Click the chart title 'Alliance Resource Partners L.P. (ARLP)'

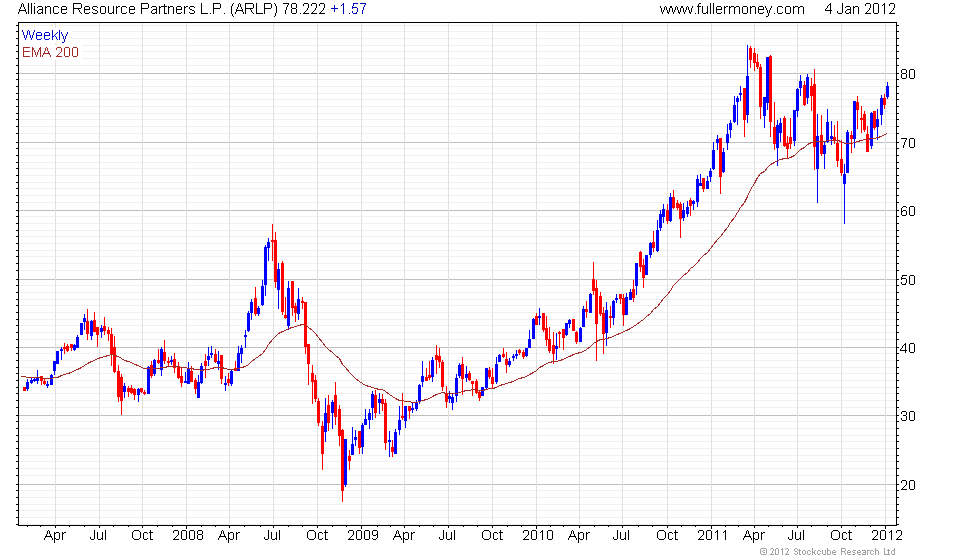(148, 9)
